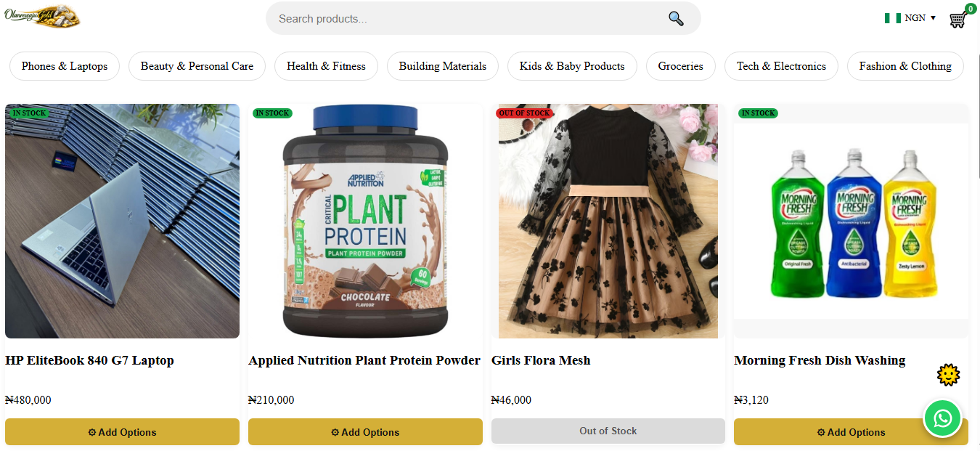Expand the NGN currency dropdown
980x451 pixels.
(x=920, y=18)
